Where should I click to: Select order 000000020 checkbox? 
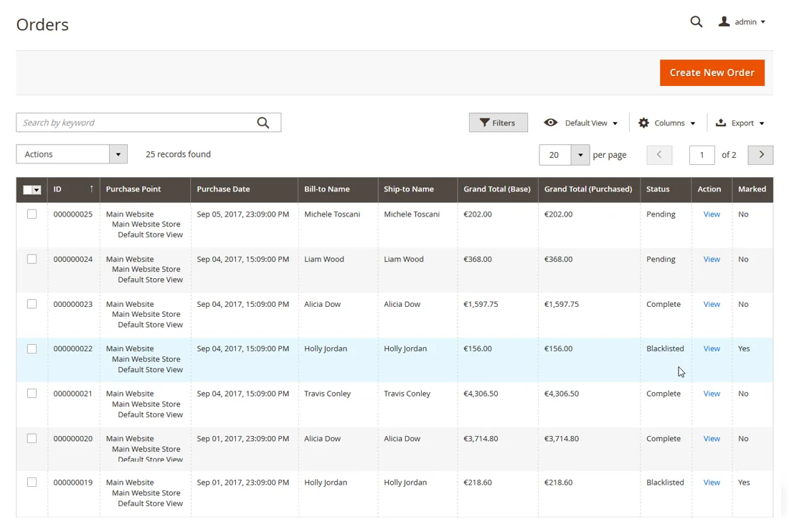32,439
